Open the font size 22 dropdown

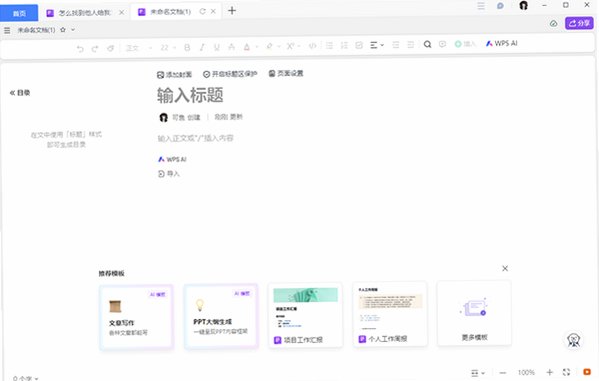(168, 47)
